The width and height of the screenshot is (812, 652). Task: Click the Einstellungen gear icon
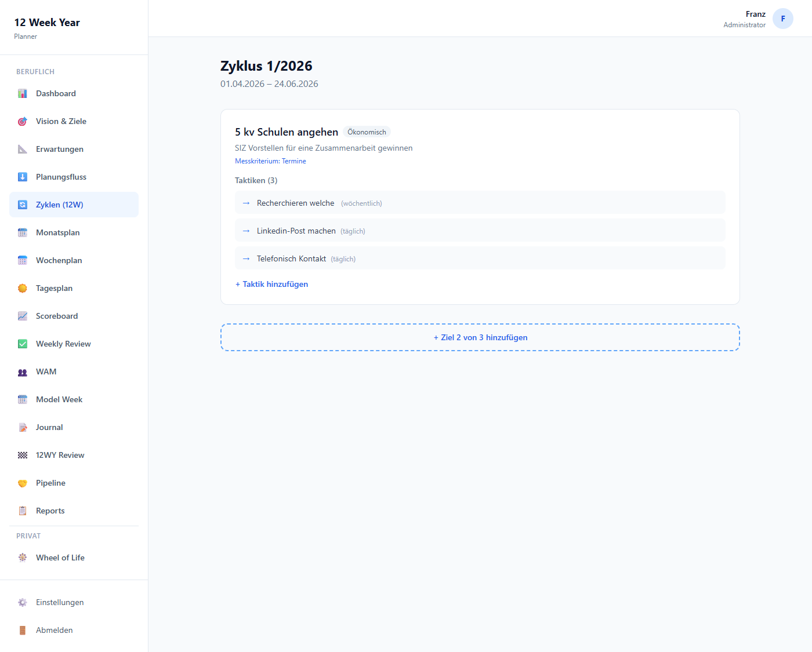pos(23,603)
